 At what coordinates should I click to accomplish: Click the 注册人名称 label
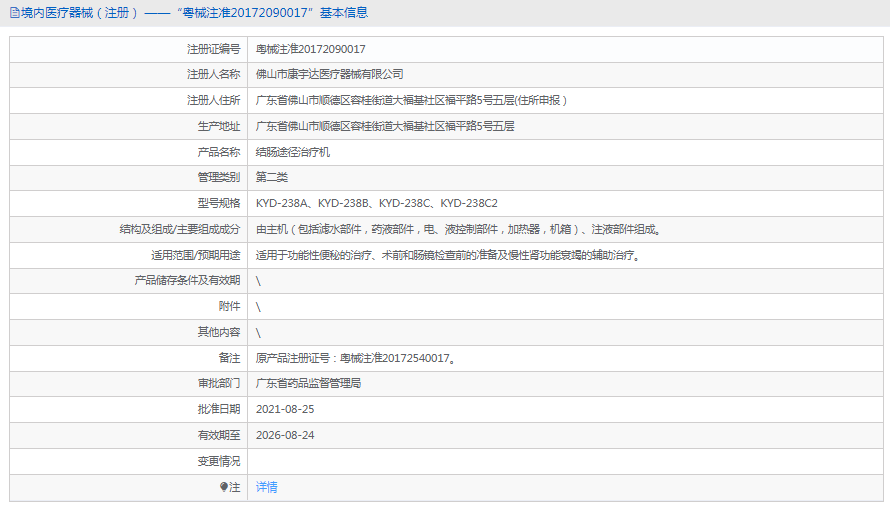213,74
